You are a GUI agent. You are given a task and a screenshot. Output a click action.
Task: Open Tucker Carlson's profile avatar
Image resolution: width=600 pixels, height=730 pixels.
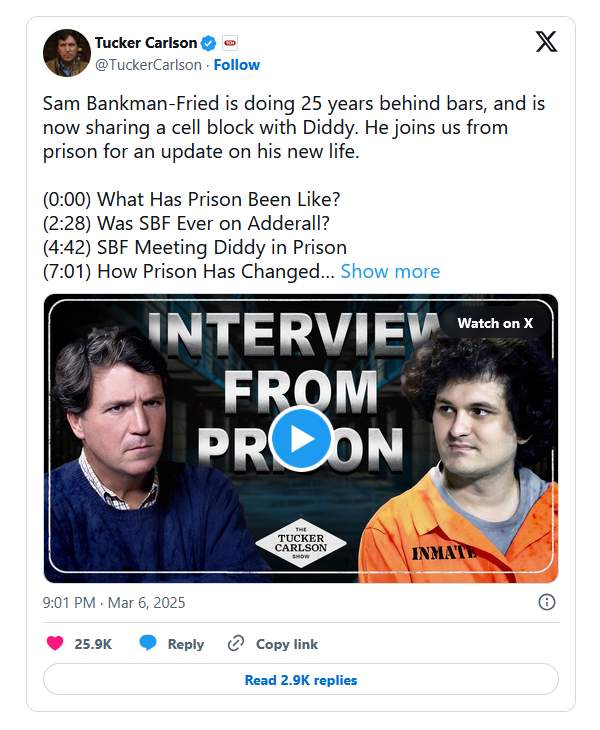[x=67, y=53]
